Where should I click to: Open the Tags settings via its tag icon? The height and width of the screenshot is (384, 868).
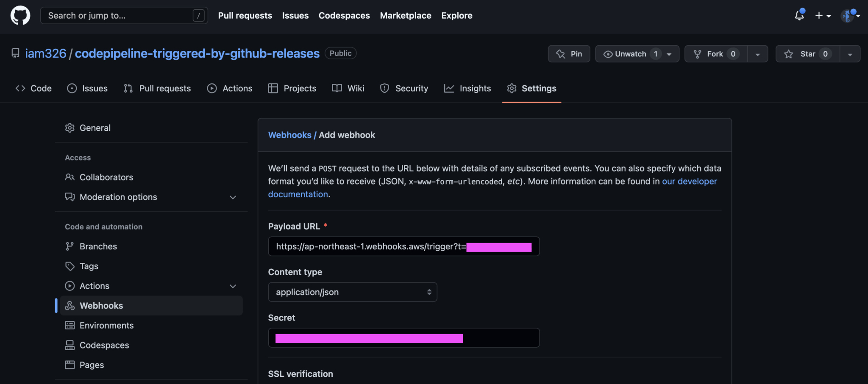70,266
